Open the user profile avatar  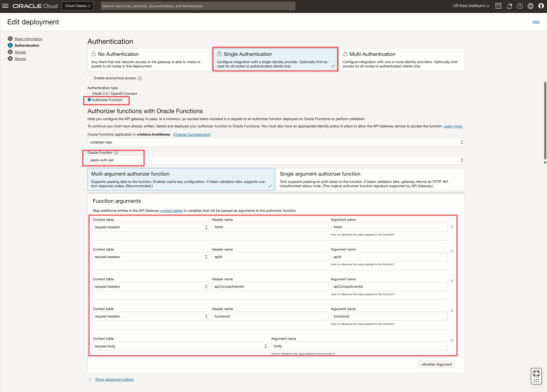coord(541,6)
